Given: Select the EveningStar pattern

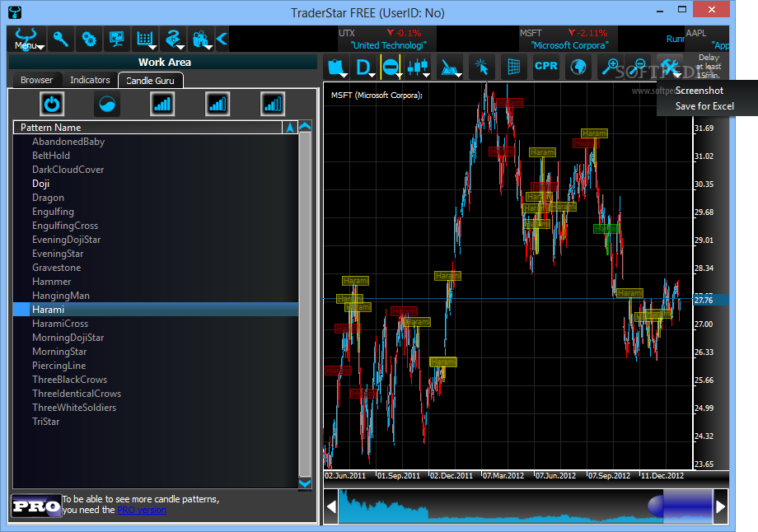Looking at the screenshot, I should click(x=156, y=254).
